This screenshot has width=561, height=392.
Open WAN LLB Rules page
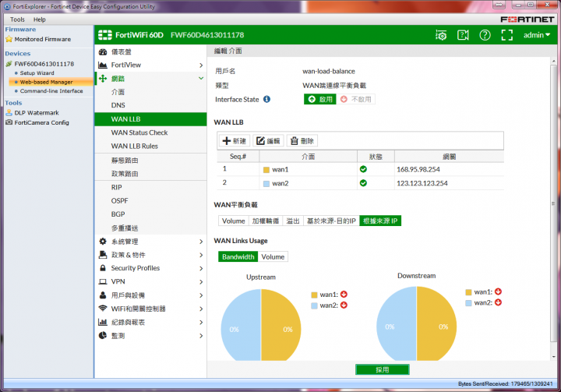[x=135, y=146]
